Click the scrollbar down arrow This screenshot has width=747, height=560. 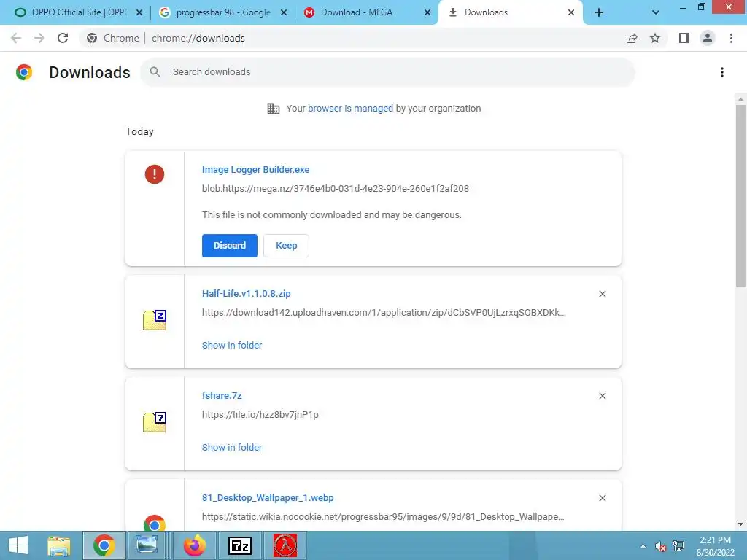740,524
